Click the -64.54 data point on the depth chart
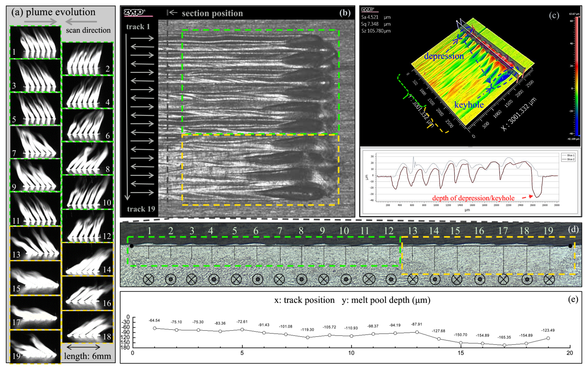The width and height of the screenshot is (588, 369). (x=155, y=328)
